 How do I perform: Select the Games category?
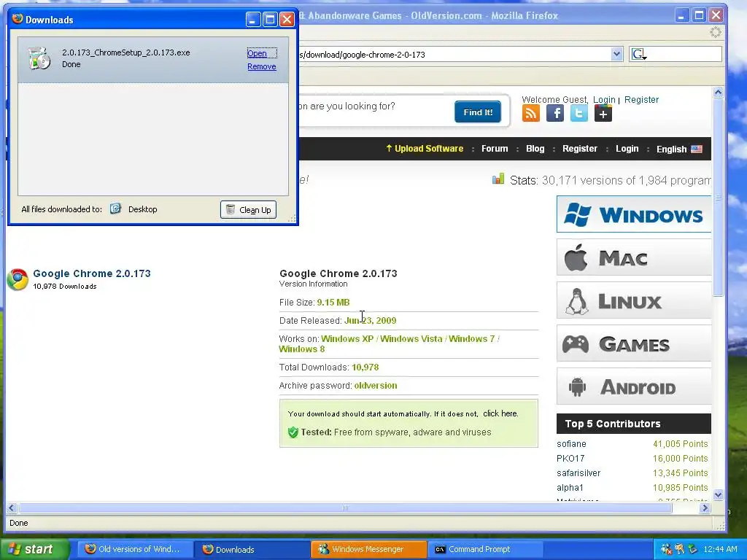[634, 343]
